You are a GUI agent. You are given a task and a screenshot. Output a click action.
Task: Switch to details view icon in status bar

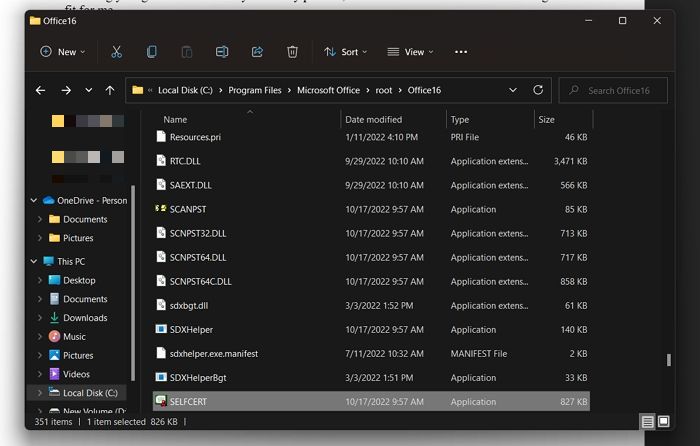[x=647, y=421]
